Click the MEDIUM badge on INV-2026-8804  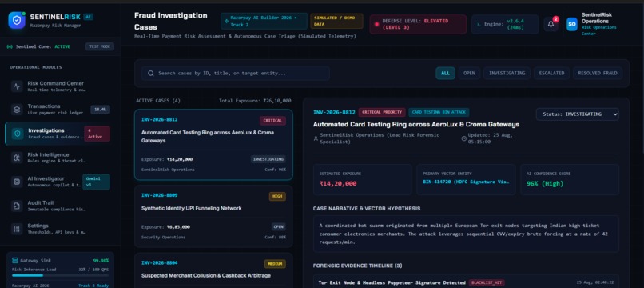275,264
